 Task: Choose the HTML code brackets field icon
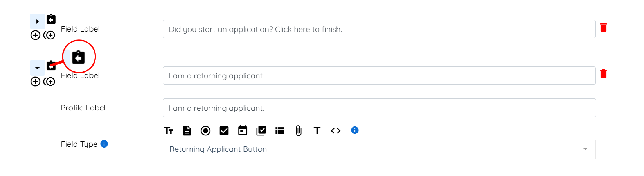tap(336, 131)
